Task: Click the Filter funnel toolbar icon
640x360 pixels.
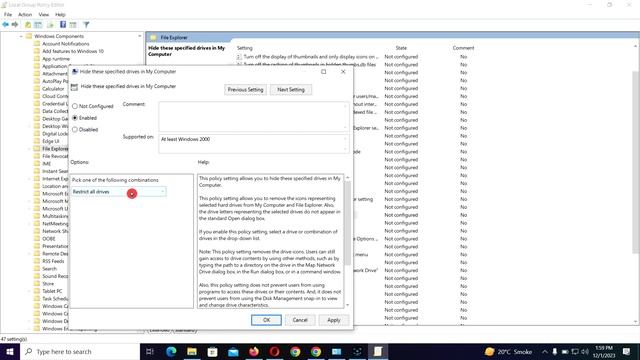Action: point(86,24)
